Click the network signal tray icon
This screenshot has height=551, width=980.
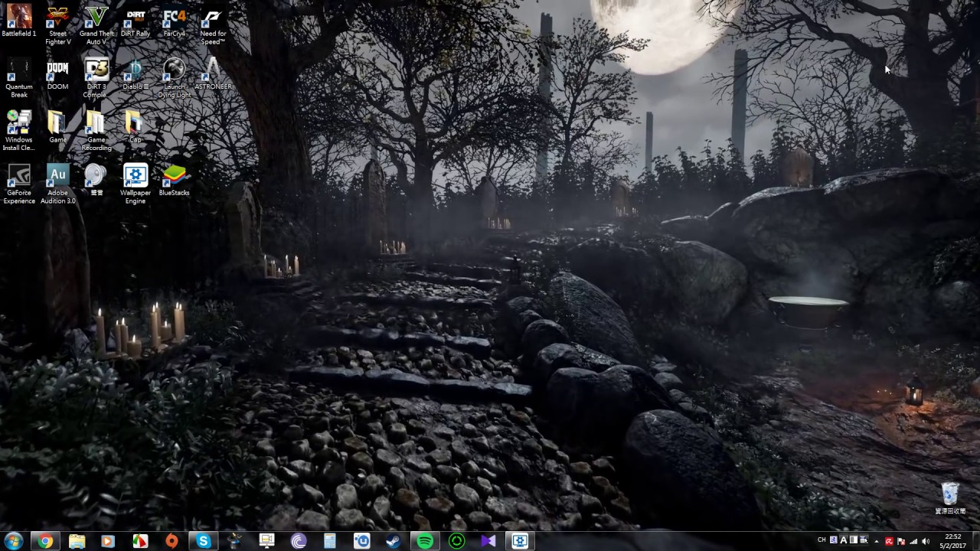913,541
